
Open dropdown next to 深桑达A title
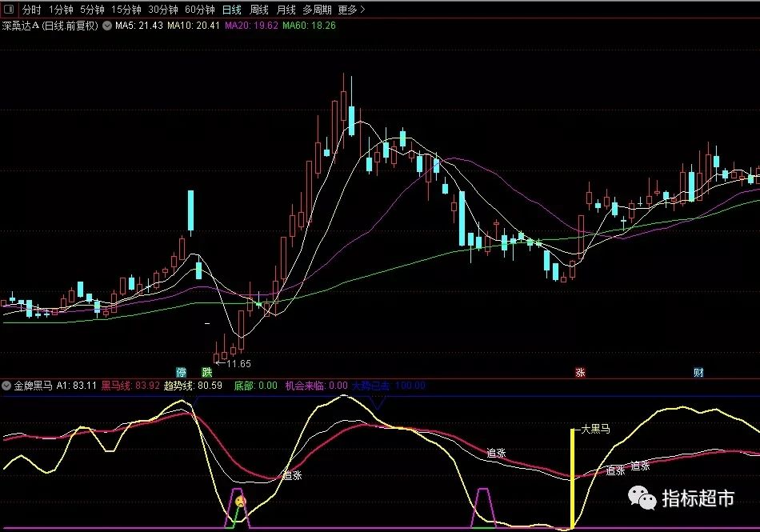pyautogui.click(x=107, y=26)
